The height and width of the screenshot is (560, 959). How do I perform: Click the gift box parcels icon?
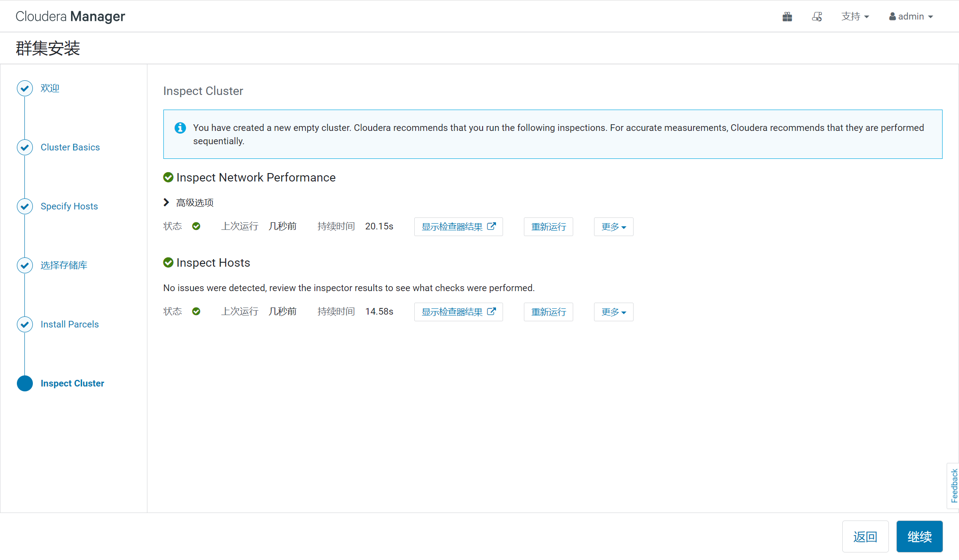pos(787,17)
